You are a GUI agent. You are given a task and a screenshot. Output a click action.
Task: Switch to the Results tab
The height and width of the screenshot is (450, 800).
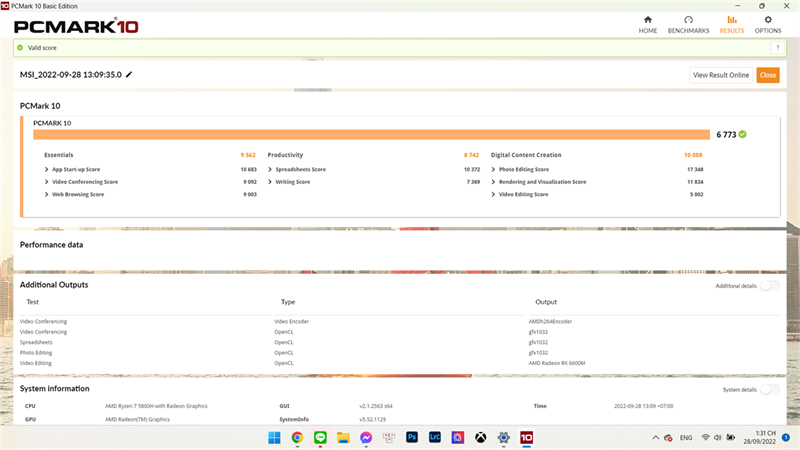tap(732, 24)
